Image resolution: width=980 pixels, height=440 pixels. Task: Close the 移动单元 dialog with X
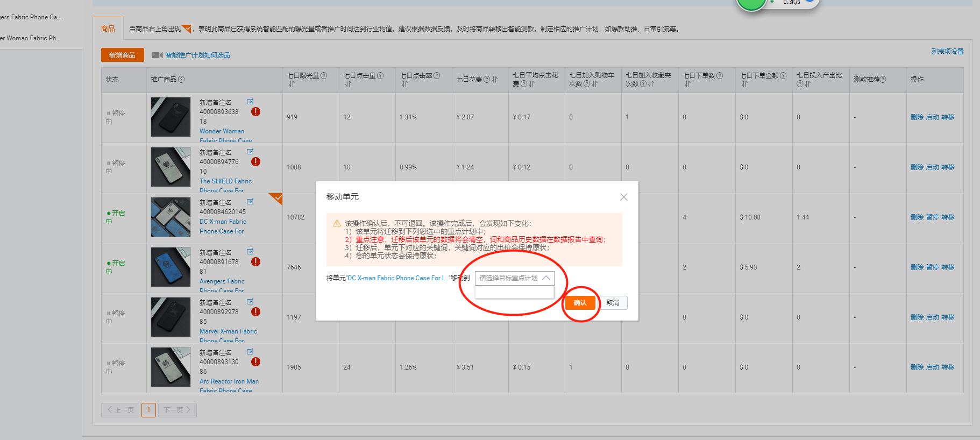(624, 197)
